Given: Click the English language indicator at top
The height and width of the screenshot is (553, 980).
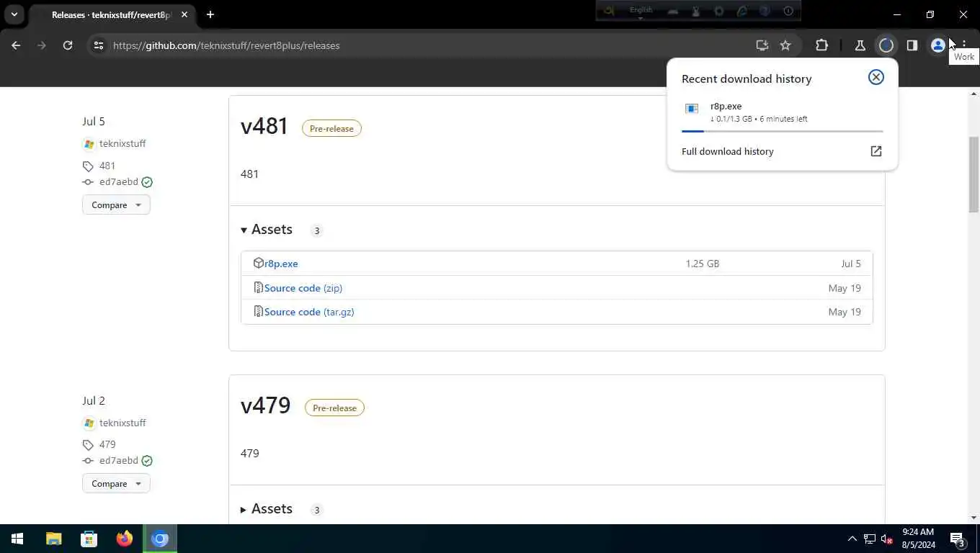Looking at the screenshot, I should point(641,10).
